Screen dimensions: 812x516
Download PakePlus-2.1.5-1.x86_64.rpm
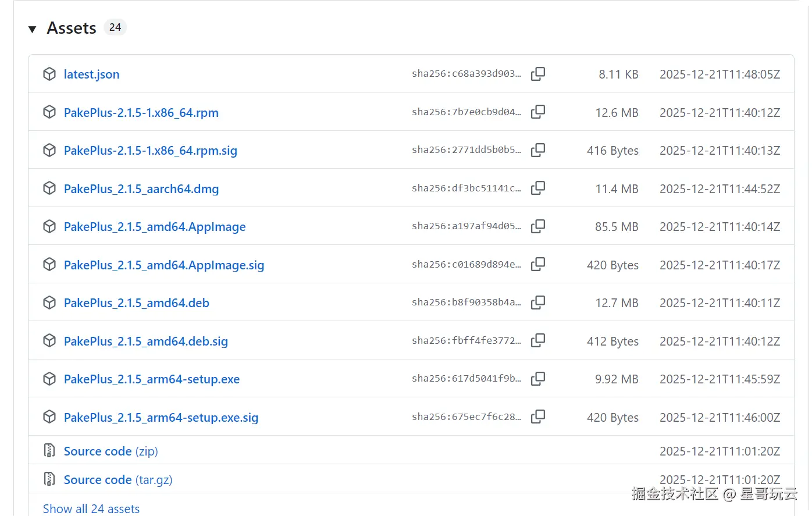tap(141, 113)
